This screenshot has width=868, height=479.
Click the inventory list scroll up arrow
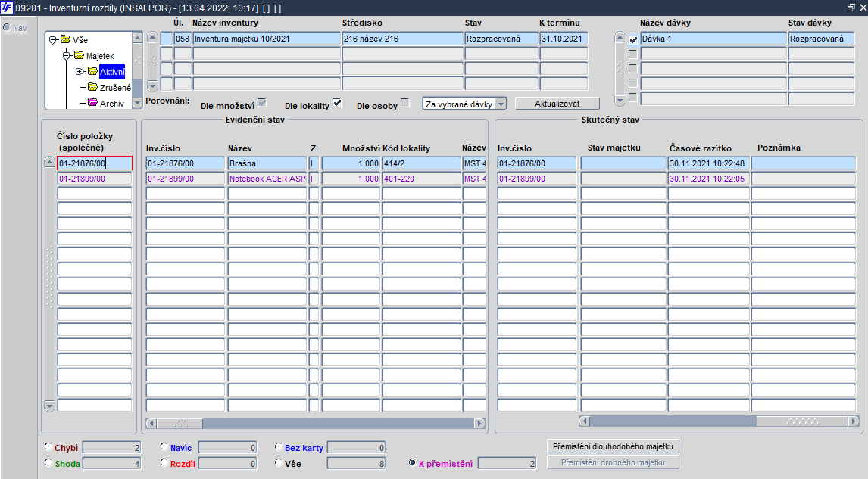(x=153, y=38)
